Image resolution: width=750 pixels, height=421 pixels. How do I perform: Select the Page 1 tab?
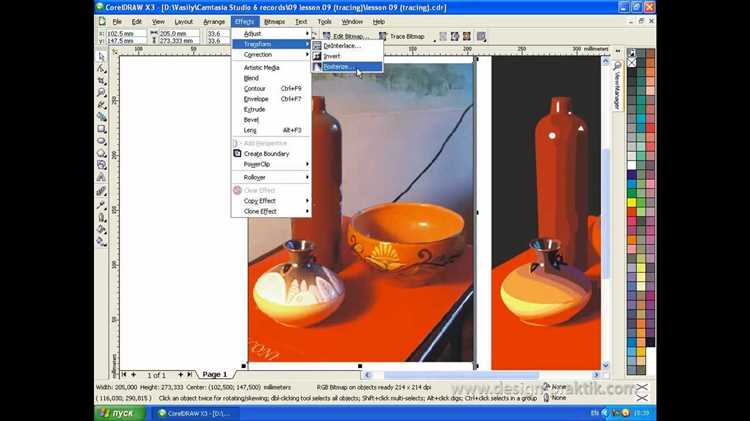click(215, 375)
